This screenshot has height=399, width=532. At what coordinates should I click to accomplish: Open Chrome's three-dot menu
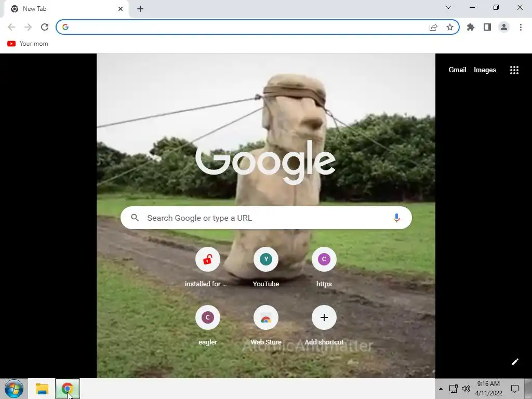coord(521,27)
